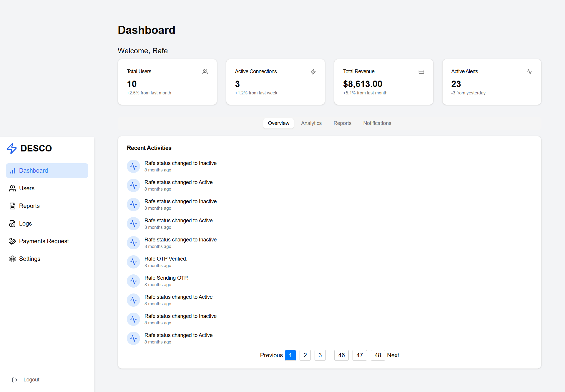Click the Logout arrow icon
Screen dimensions: 565x392
click(x=15, y=380)
